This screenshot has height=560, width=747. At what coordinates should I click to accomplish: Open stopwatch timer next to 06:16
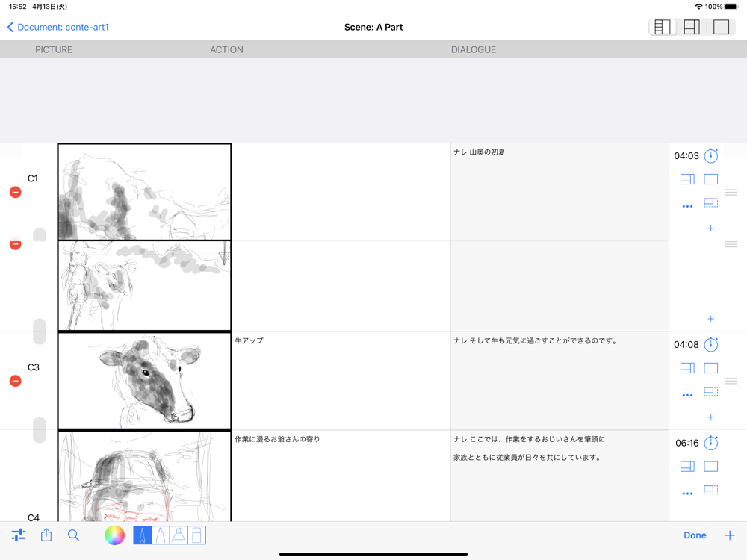[x=711, y=443]
